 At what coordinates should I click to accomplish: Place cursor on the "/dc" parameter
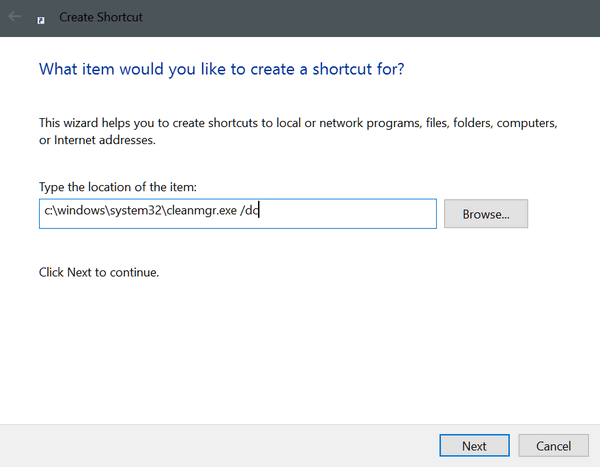click(249, 211)
